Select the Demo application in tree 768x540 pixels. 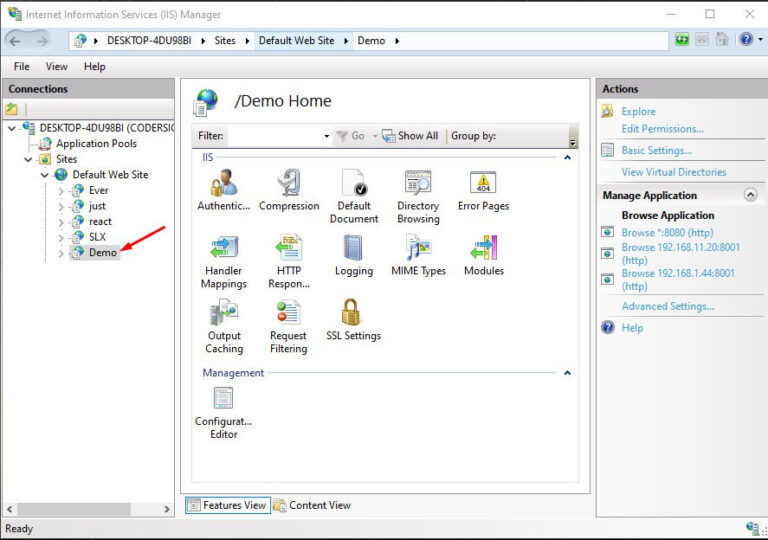pos(103,253)
